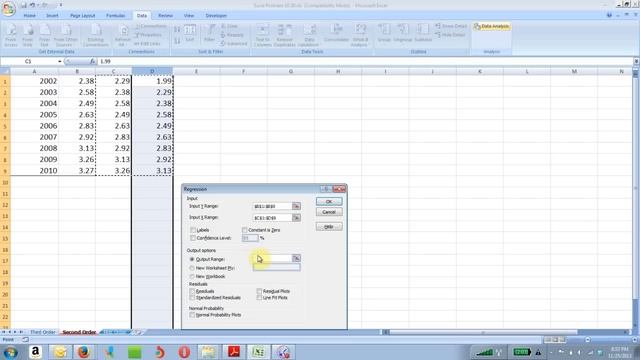This screenshot has width=640, height=360.
Task: Check the Residuals checkbox
Action: coord(192,291)
